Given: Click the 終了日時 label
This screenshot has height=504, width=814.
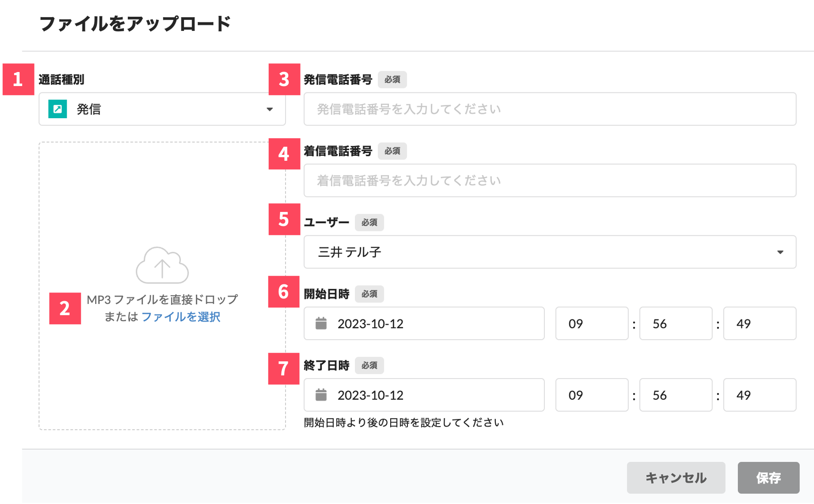Looking at the screenshot, I should [326, 365].
